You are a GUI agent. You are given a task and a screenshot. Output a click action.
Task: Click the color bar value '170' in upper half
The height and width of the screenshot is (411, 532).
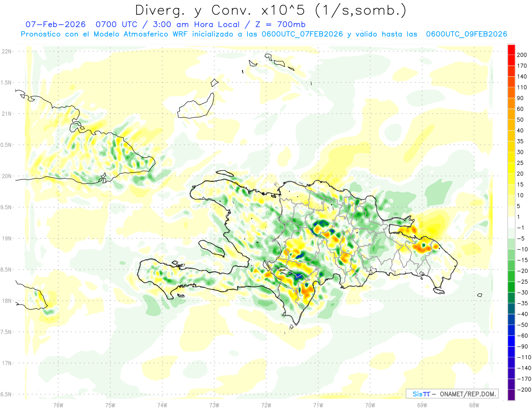pyautogui.click(x=522, y=66)
